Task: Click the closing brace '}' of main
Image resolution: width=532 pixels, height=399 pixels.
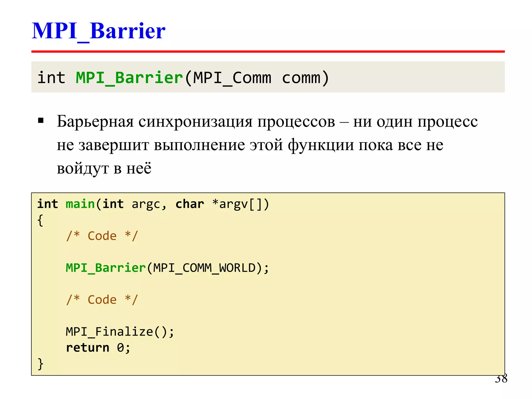Action: (41, 364)
